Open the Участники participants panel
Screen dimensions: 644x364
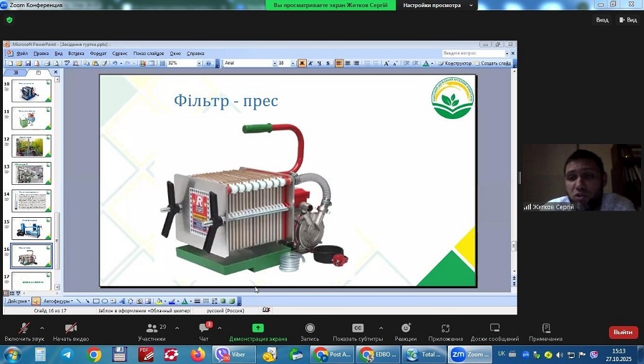coord(151,328)
